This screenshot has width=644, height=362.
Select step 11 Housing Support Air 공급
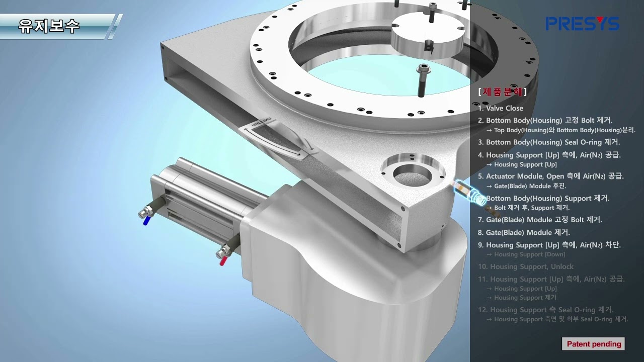click(x=551, y=279)
